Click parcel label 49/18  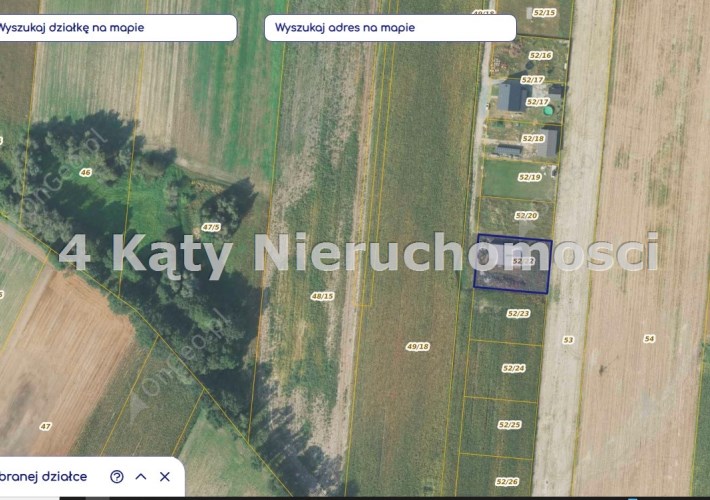[x=417, y=347]
